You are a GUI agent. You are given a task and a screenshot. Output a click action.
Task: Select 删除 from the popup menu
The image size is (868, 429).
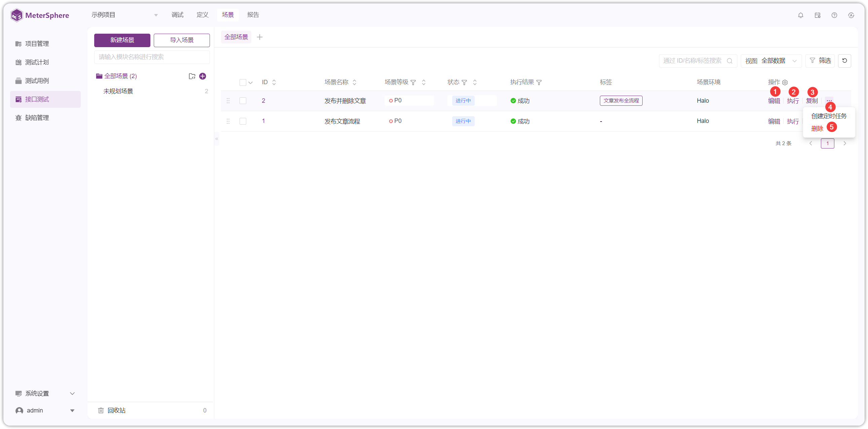coord(817,129)
